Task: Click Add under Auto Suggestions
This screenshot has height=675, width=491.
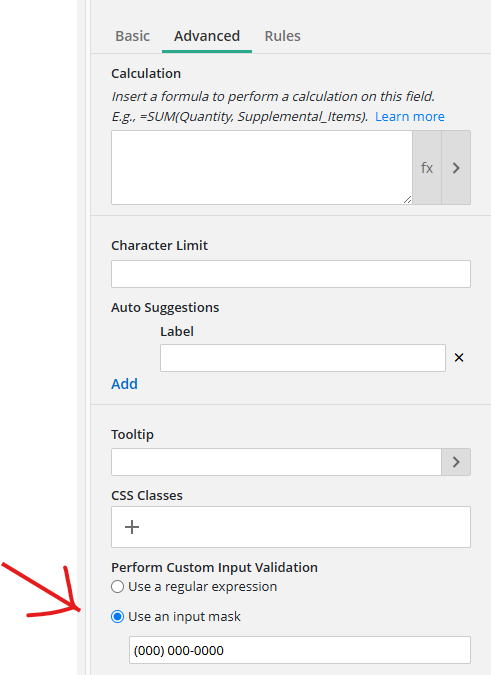Action: pos(124,384)
